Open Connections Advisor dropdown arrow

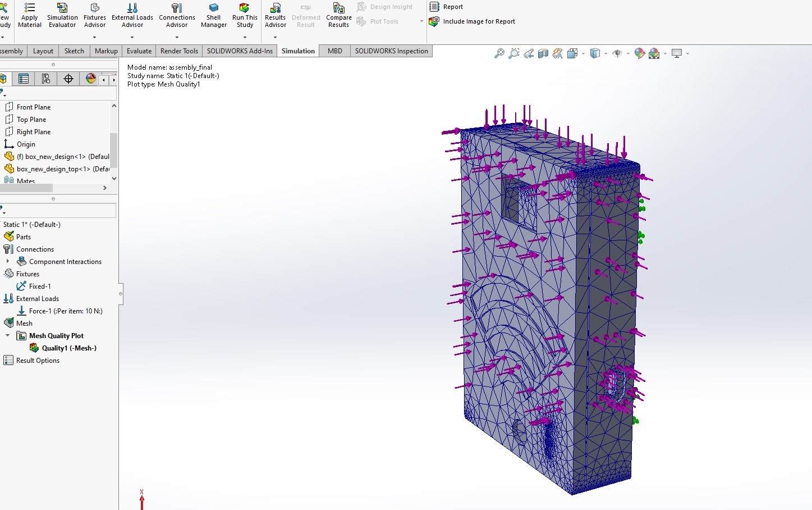pyautogui.click(x=177, y=37)
